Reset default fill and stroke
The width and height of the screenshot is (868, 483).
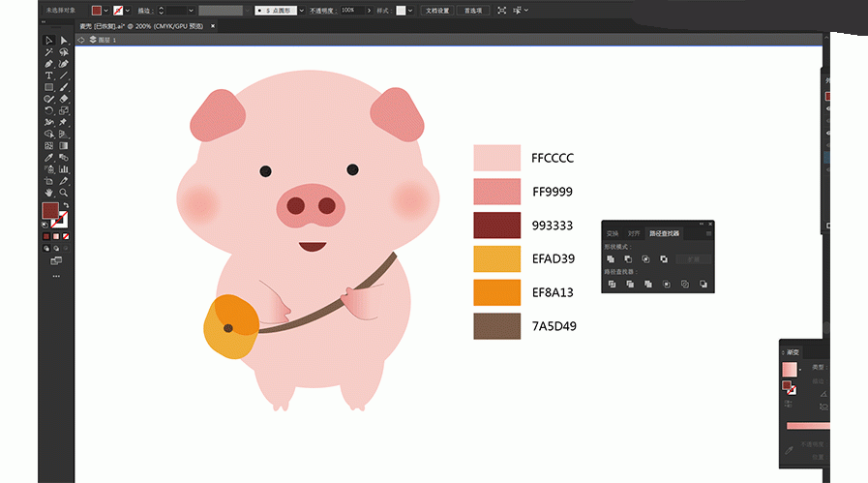click(45, 225)
